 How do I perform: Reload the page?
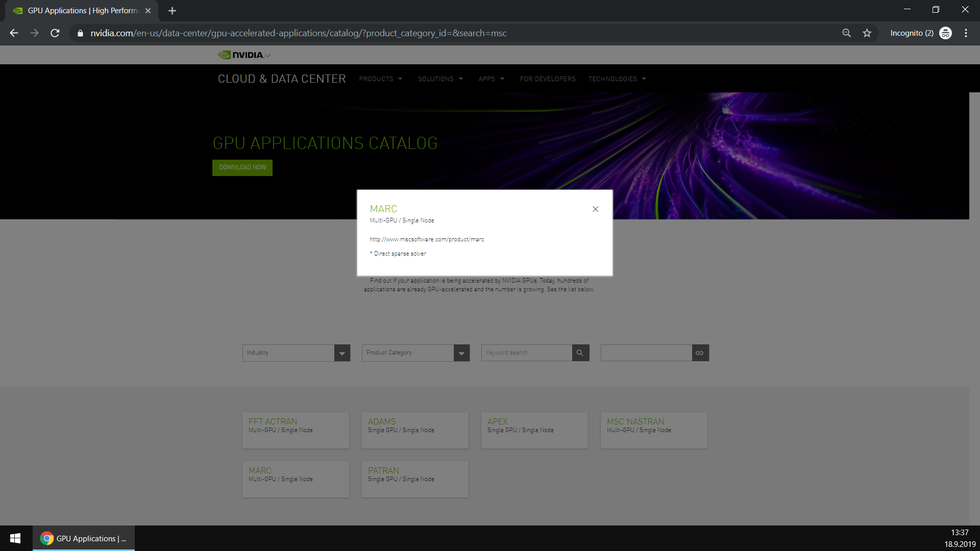[55, 33]
